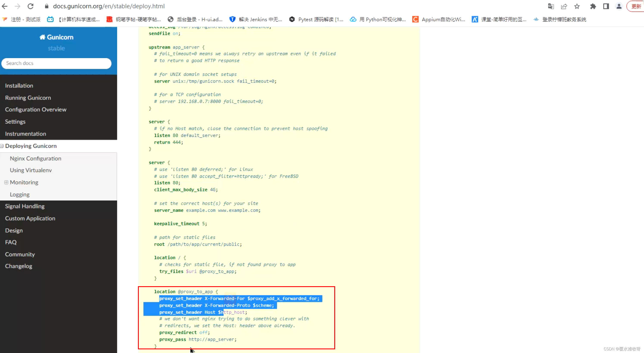Click the user profile icon in toolbar
The width and height of the screenshot is (644, 353).
tap(618, 6)
